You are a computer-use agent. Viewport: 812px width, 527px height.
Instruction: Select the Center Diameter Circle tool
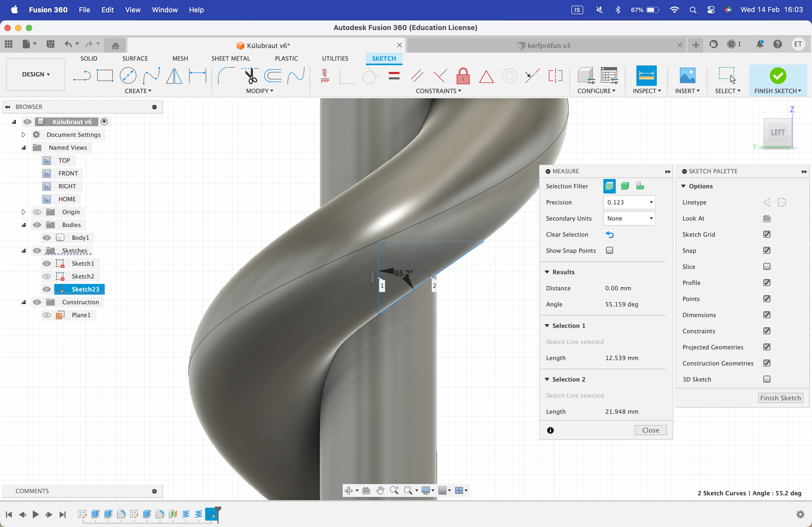pyautogui.click(x=128, y=76)
